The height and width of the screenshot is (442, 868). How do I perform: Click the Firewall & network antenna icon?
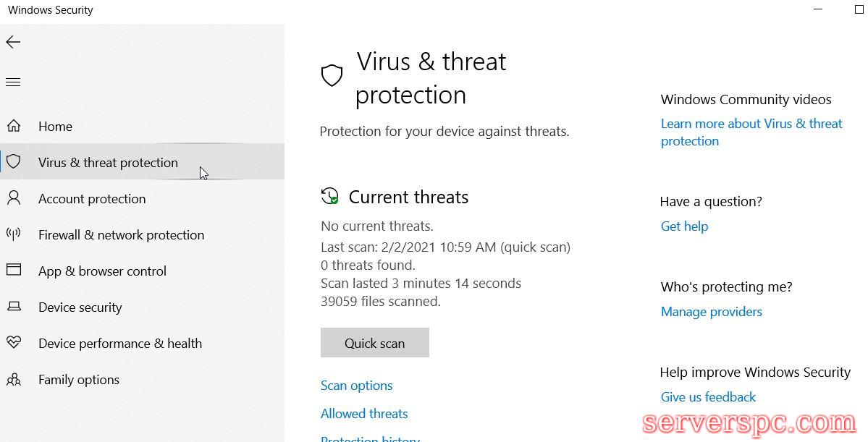pyautogui.click(x=13, y=234)
